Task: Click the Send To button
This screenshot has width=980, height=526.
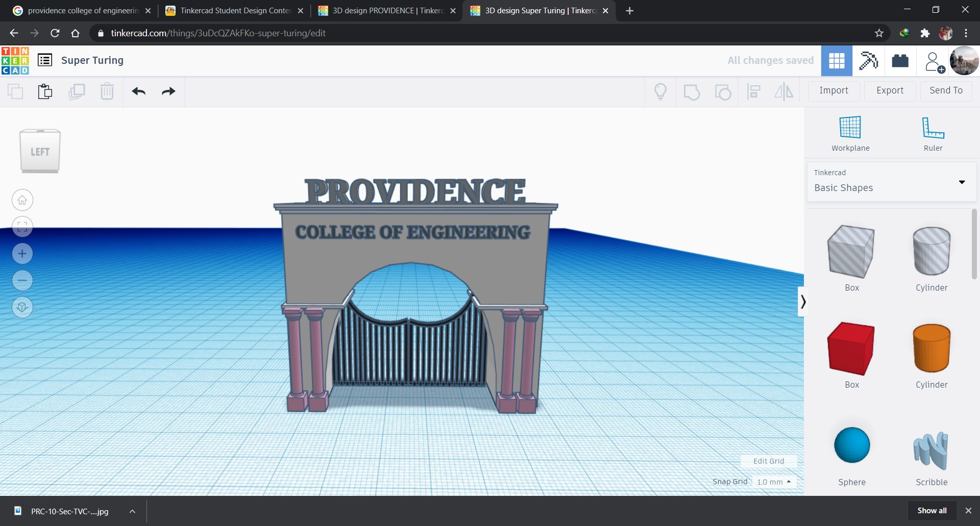Action: coord(946,91)
